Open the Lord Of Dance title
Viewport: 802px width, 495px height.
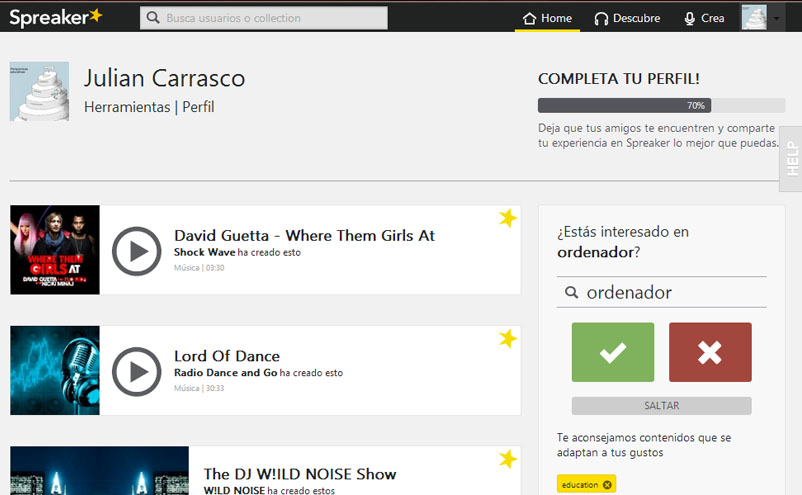[227, 356]
